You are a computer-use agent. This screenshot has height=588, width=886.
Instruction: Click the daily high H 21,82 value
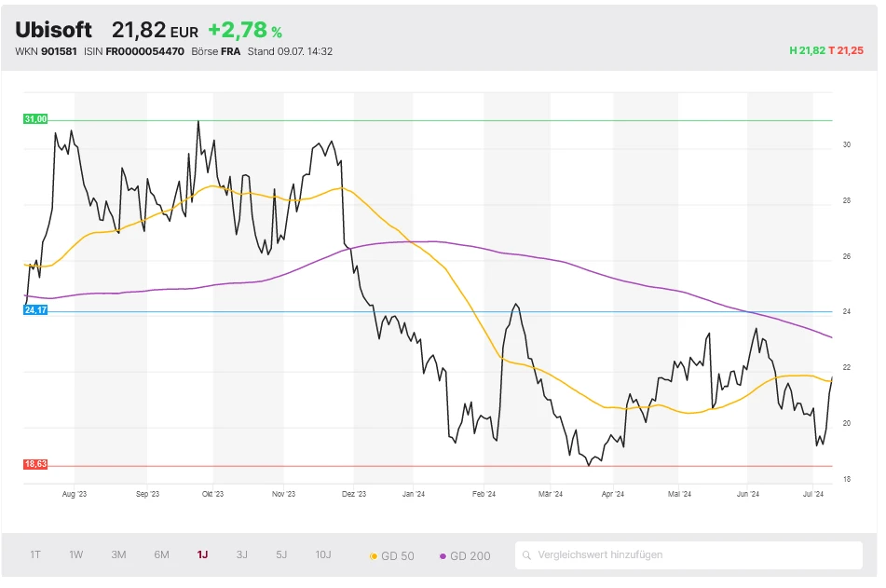(807, 51)
